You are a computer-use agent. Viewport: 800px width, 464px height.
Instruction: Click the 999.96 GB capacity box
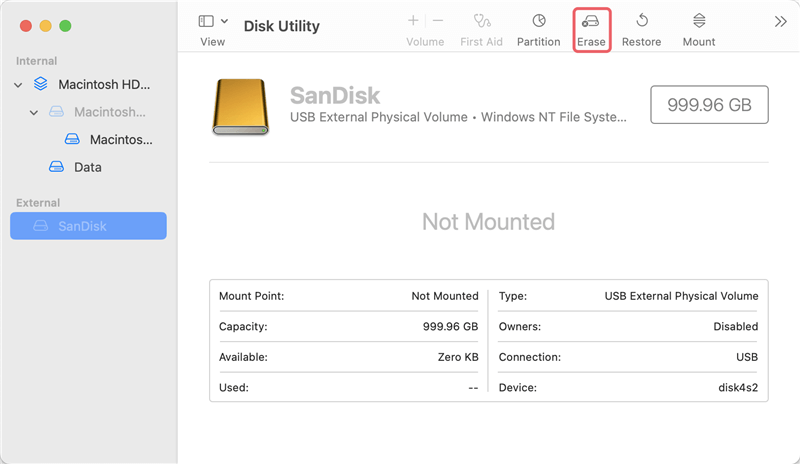(709, 105)
